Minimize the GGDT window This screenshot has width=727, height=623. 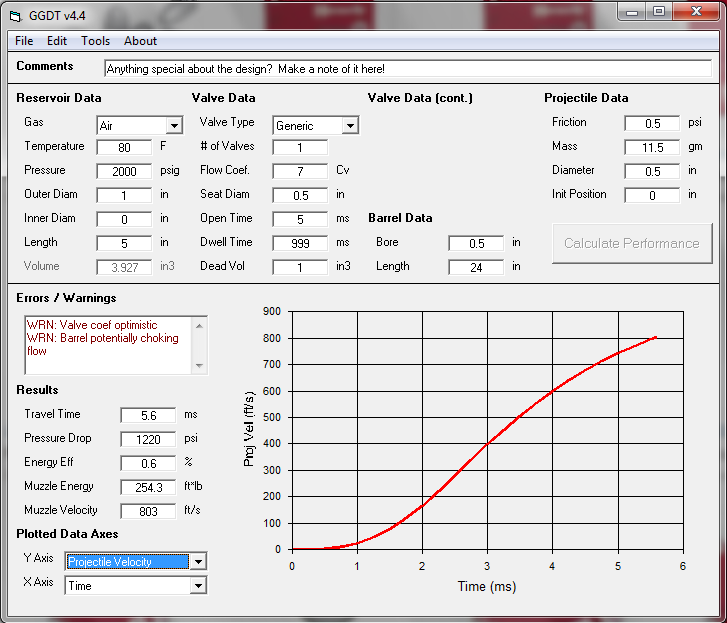pos(631,11)
